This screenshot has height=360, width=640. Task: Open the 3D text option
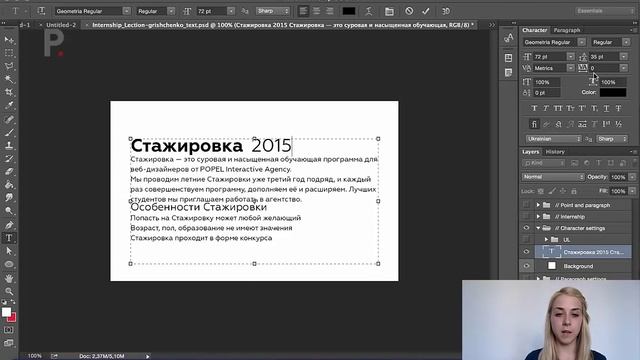click(446, 11)
